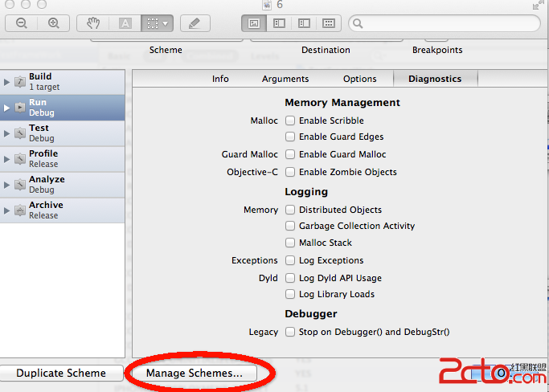Check Stop on Debugger() and DebugStr()
Image resolution: width=549 pixels, height=392 pixels.
coord(290,332)
